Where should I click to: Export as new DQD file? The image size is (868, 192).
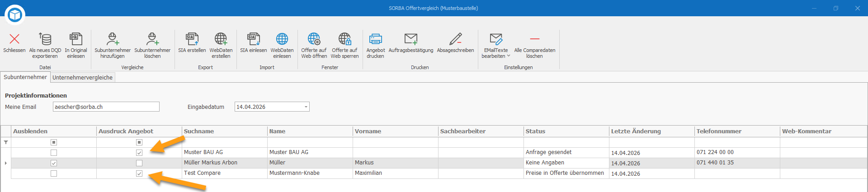pyautogui.click(x=45, y=39)
